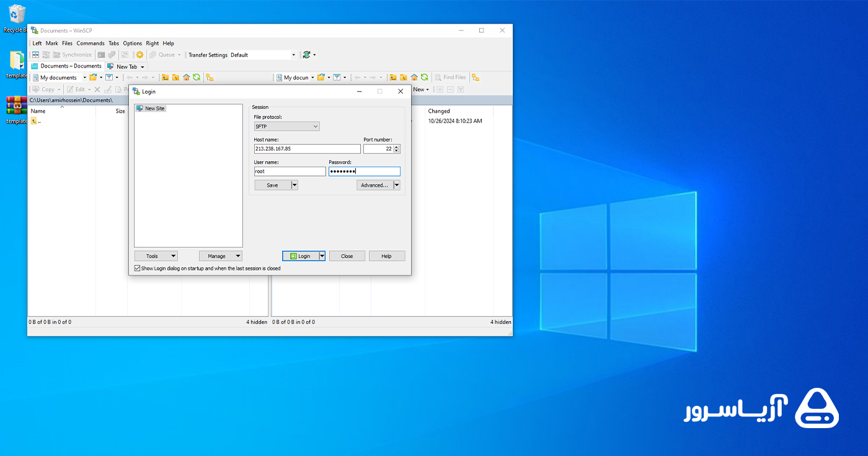Screen dimensions: 868x456
Task: Open the Tools dropdown button
Action: [156, 256]
